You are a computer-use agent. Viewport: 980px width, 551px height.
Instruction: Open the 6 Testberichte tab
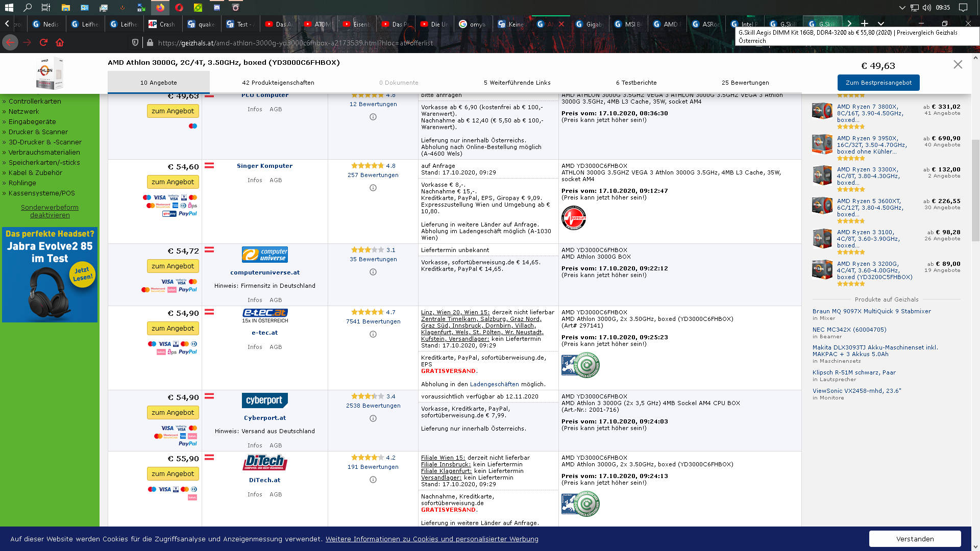636,83
